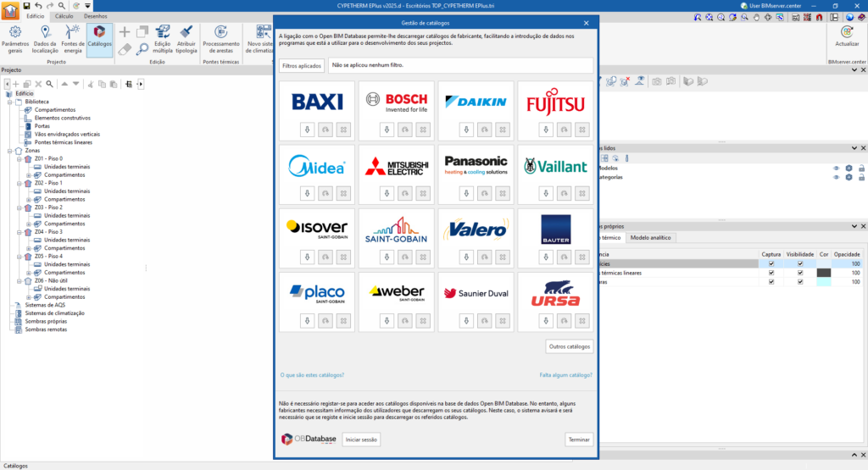
Task: Click the plus add icon in Edição ribbon group
Action: point(125,31)
